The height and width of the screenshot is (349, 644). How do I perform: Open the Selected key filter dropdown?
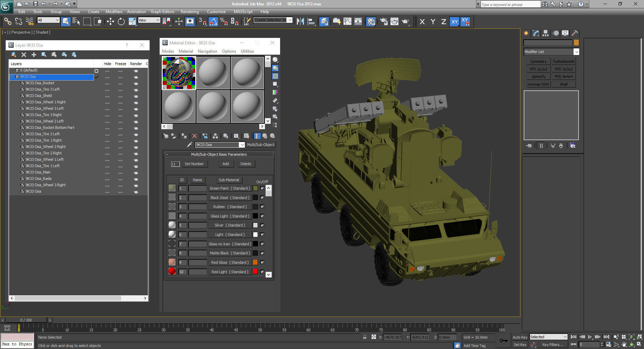tap(548, 337)
